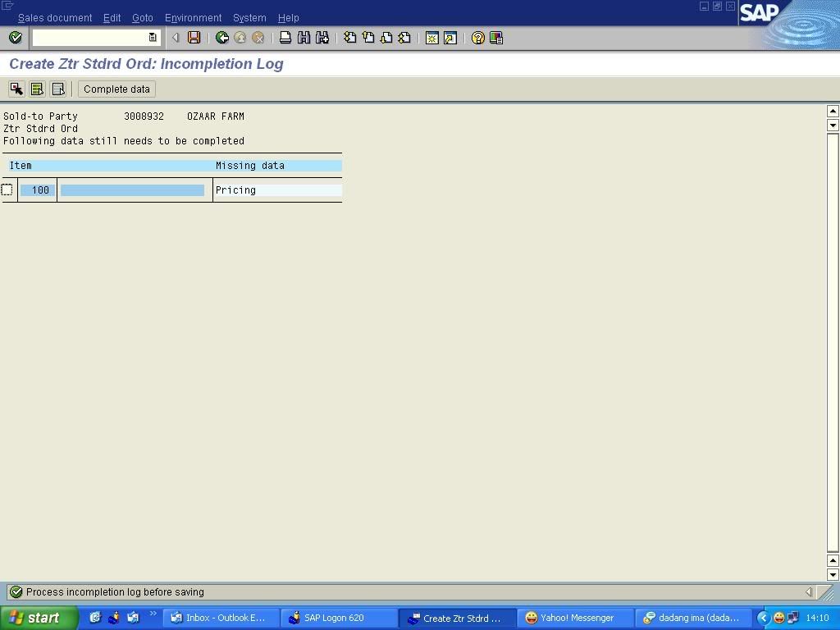Screen dimensions: 840x630
Task: Click the Customize Local Layout icon
Action: tap(496, 38)
